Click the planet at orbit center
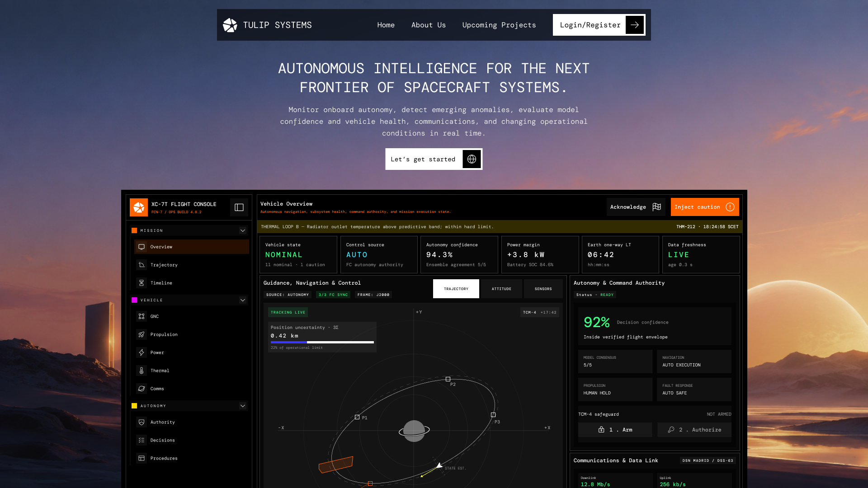The image size is (868, 488). [414, 431]
